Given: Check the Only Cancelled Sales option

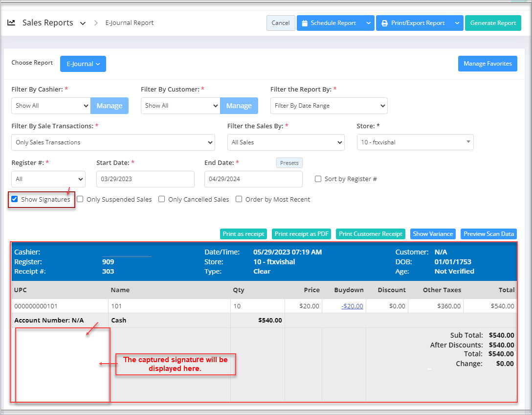Looking at the screenshot, I should pos(162,199).
